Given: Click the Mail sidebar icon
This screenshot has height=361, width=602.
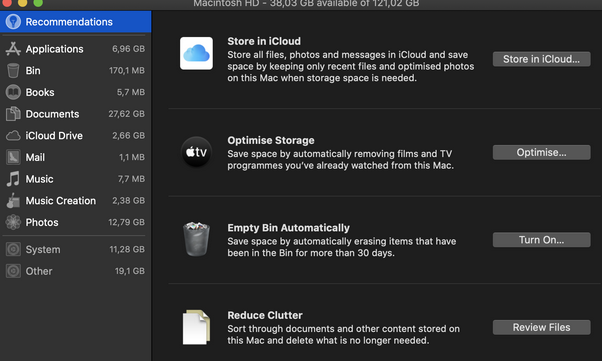Looking at the screenshot, I should tap(13, 157).
